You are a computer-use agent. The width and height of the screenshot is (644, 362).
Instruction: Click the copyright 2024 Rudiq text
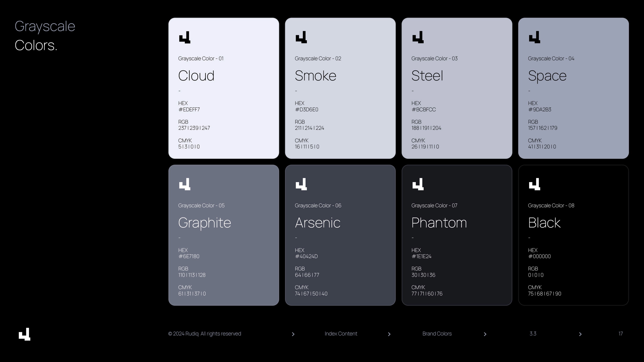pyautogui.click(x=205, y=333)
